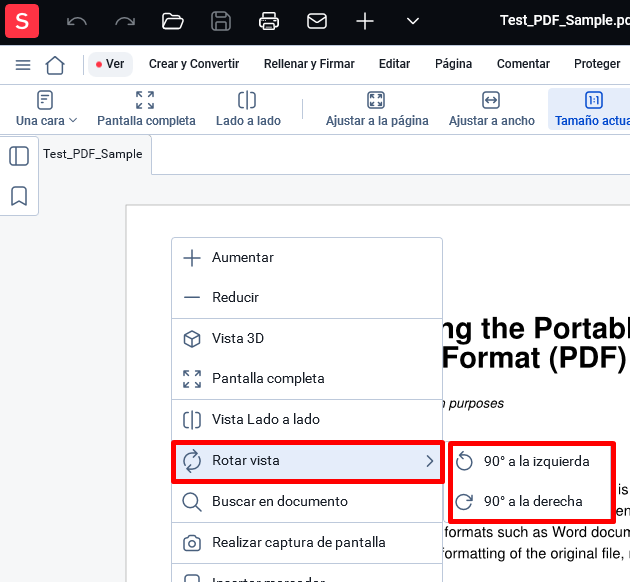Choose Ajustar a ancho

coord(491,109)
